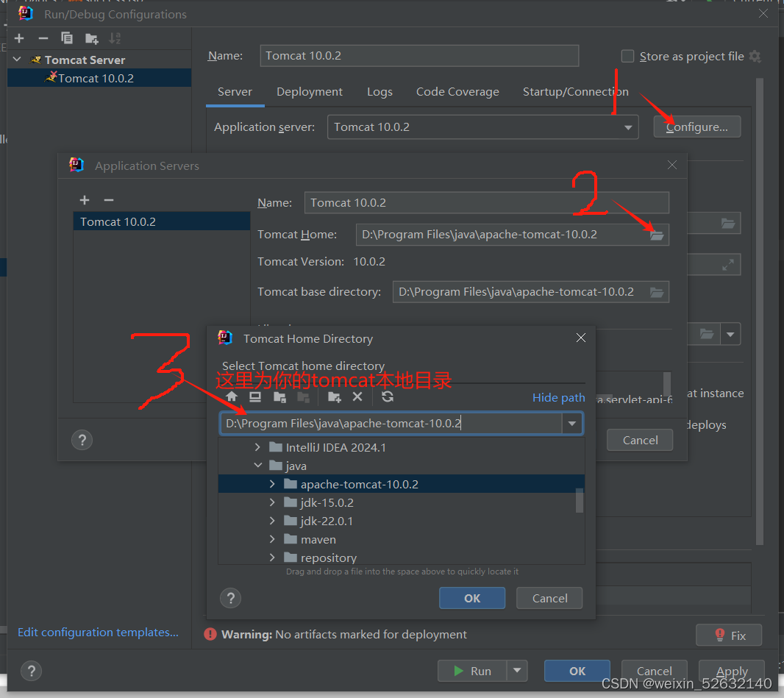Click Cancel in Application Servers dialog
Image resolution: width=784 pixels, height=698 pixels.
[x=640, y=440]
